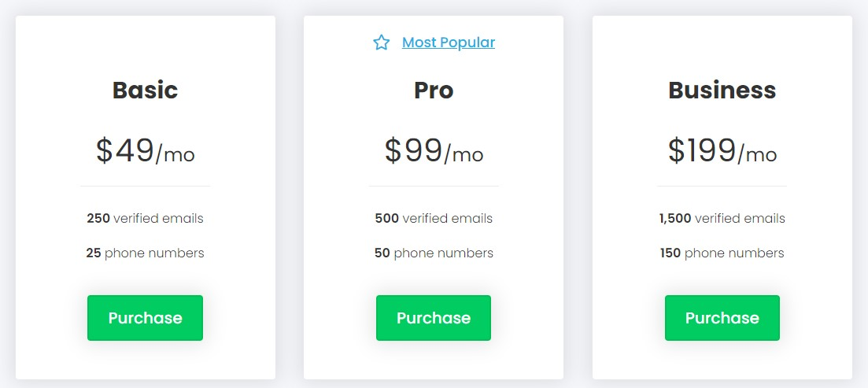Click the 150 phone numbers text
Image resolution: width=868 pixels, height=388 pixels.
(722, 253)
